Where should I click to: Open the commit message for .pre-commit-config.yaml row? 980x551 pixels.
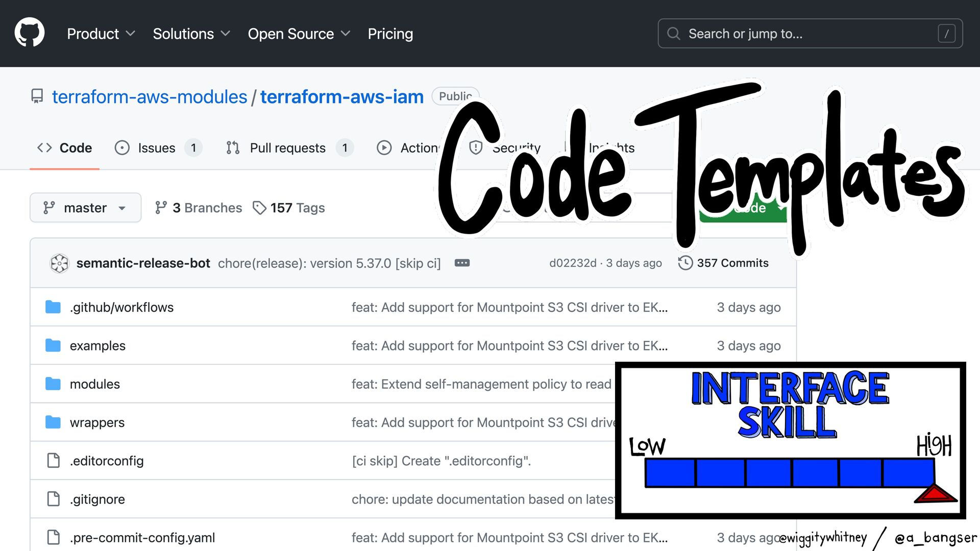(509, 537)
